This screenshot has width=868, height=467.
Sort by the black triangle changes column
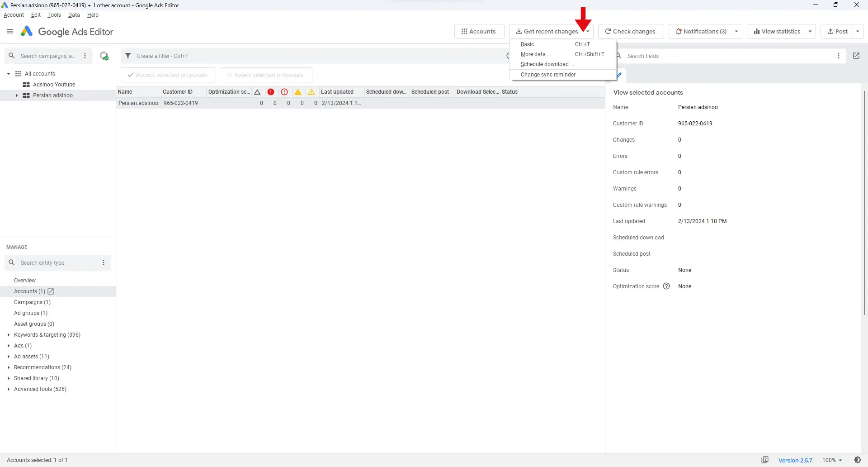tap(257, 92)
